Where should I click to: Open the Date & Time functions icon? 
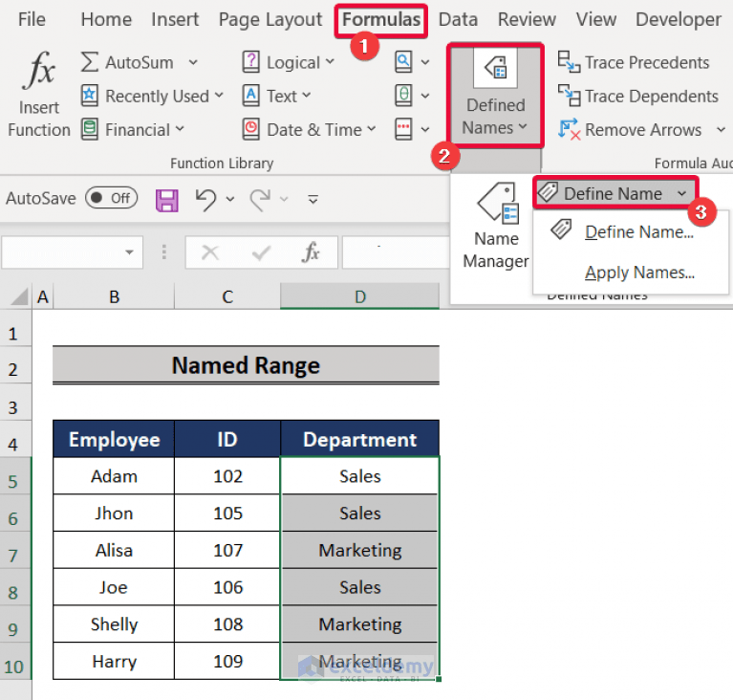pos(251,130)
